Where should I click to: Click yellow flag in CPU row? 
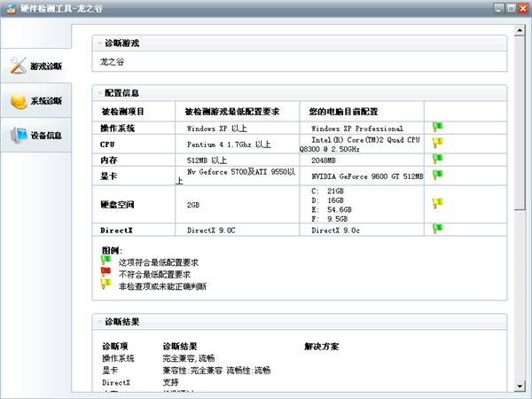tap(437, 142)
